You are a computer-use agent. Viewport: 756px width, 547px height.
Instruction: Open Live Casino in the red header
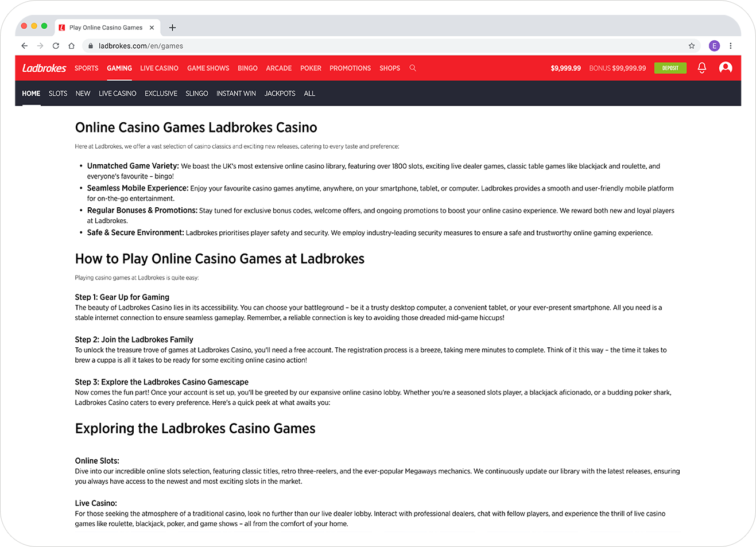(159, 68)
